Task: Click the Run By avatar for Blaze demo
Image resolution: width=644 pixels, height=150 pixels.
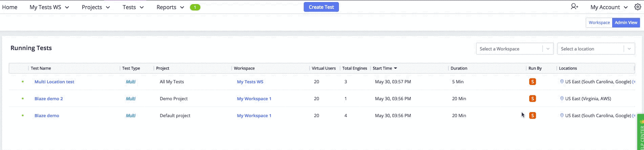Action: coord(533,115)
